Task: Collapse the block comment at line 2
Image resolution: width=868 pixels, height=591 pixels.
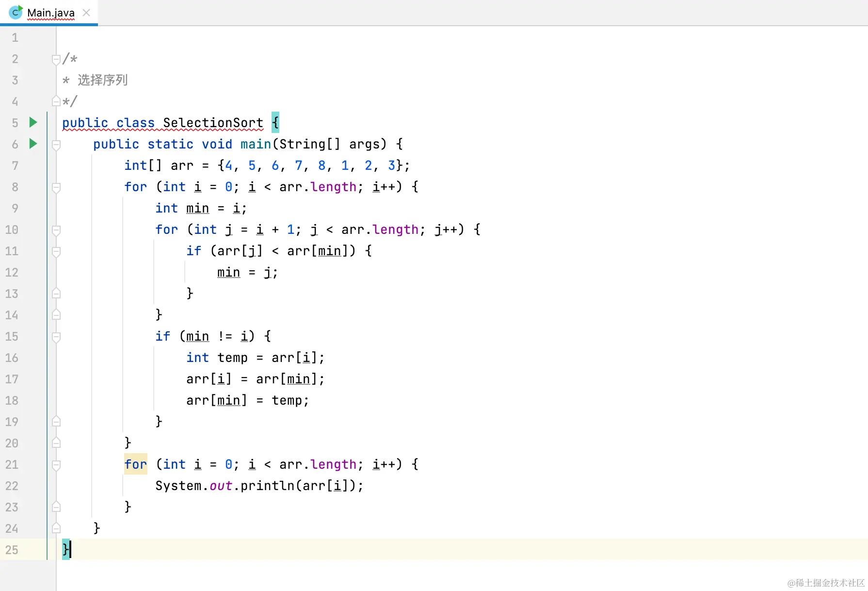Action: point(56,59)
